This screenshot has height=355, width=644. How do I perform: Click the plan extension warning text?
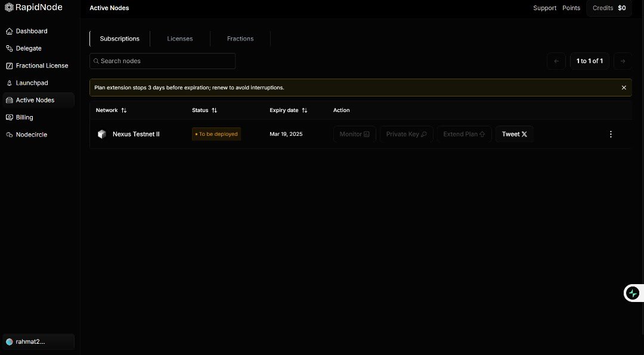[190, 88]
